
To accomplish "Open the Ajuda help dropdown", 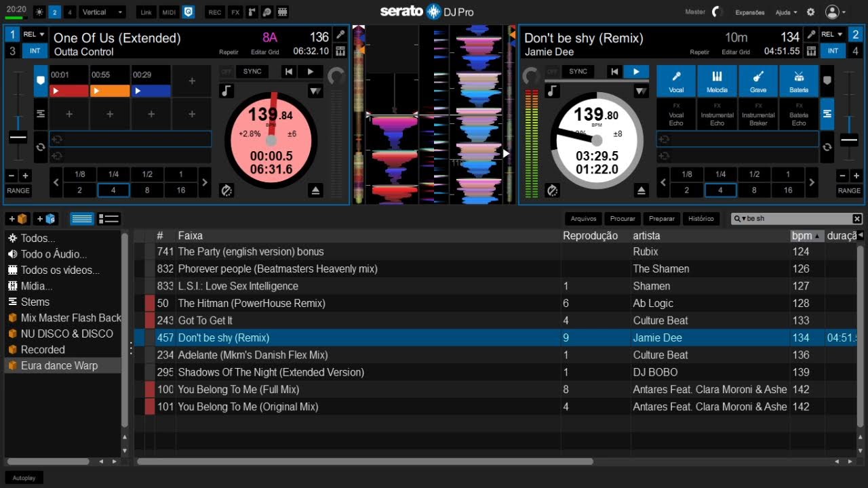I will (x=787, y=12).
